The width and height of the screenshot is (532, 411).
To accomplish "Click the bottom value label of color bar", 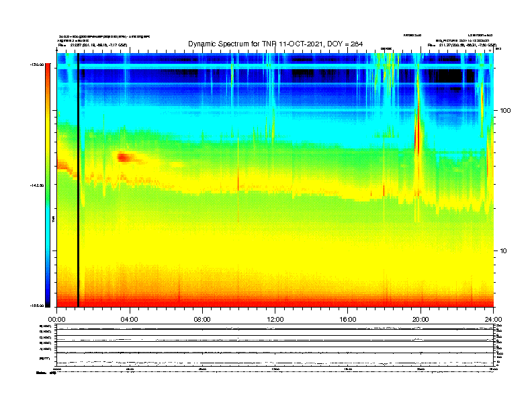I will point(37,306).
